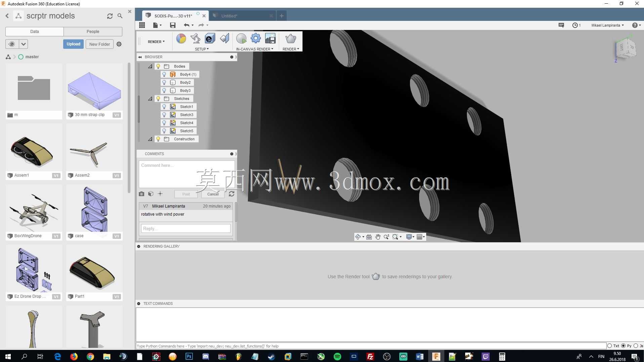Click Post comment button
Viewport: 644px width, 362px height.
pos(186,194)
